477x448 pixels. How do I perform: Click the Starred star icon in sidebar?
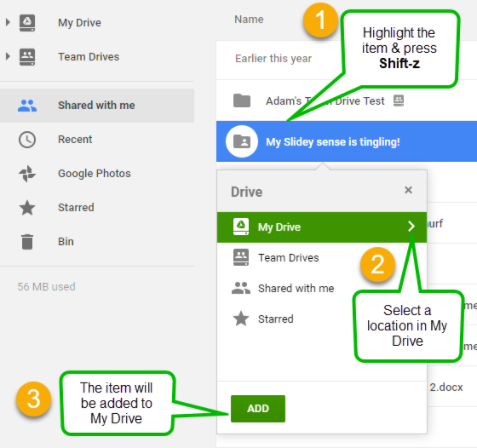pos(27,207)
